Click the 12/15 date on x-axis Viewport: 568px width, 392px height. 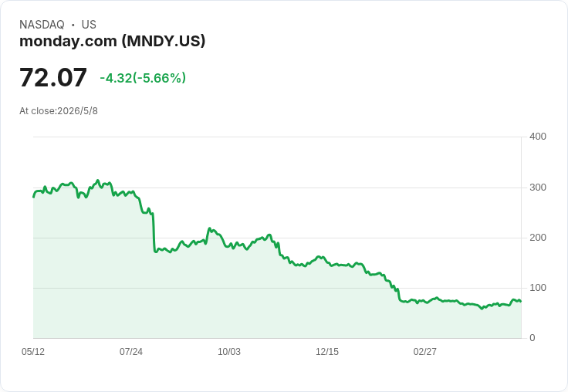327,351
